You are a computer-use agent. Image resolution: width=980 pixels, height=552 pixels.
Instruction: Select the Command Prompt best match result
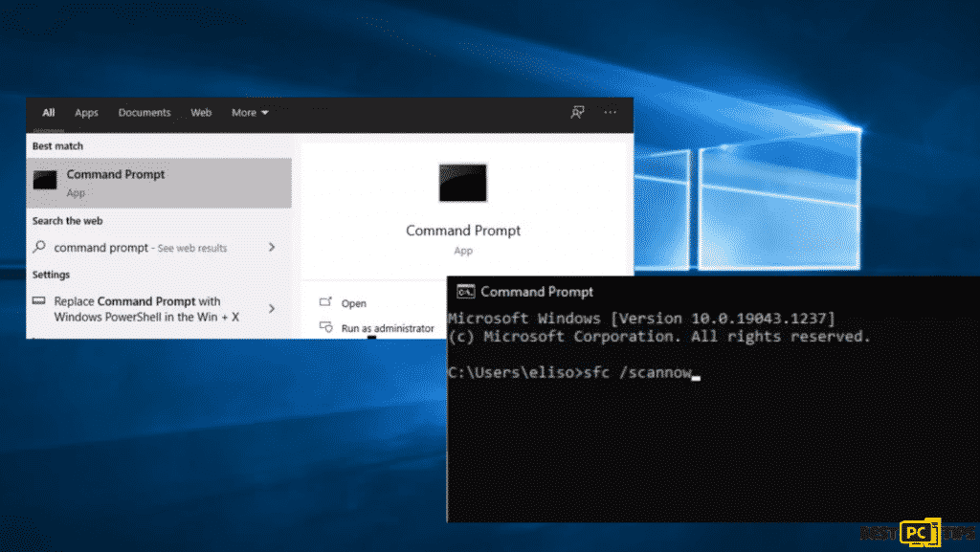(x=159, y=183)
